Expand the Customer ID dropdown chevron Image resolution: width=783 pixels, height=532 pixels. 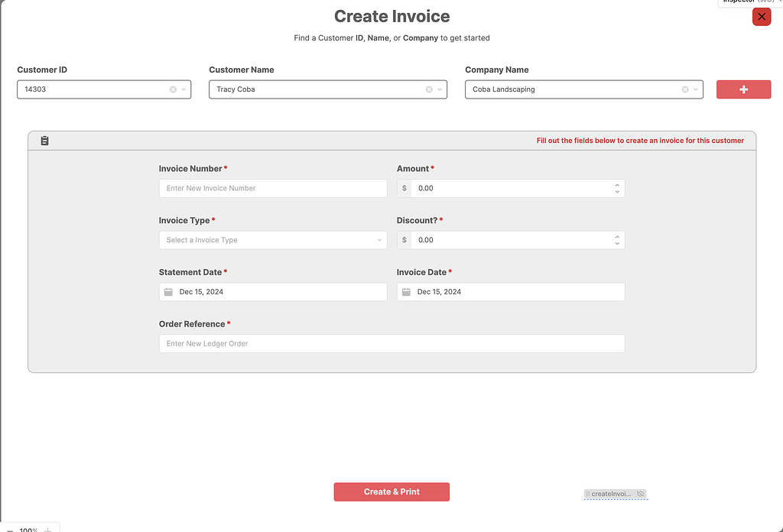[184, 89]
